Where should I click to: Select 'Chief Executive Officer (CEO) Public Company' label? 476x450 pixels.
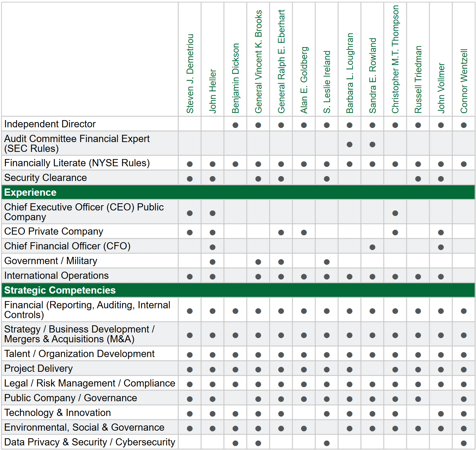pos(84,212)
